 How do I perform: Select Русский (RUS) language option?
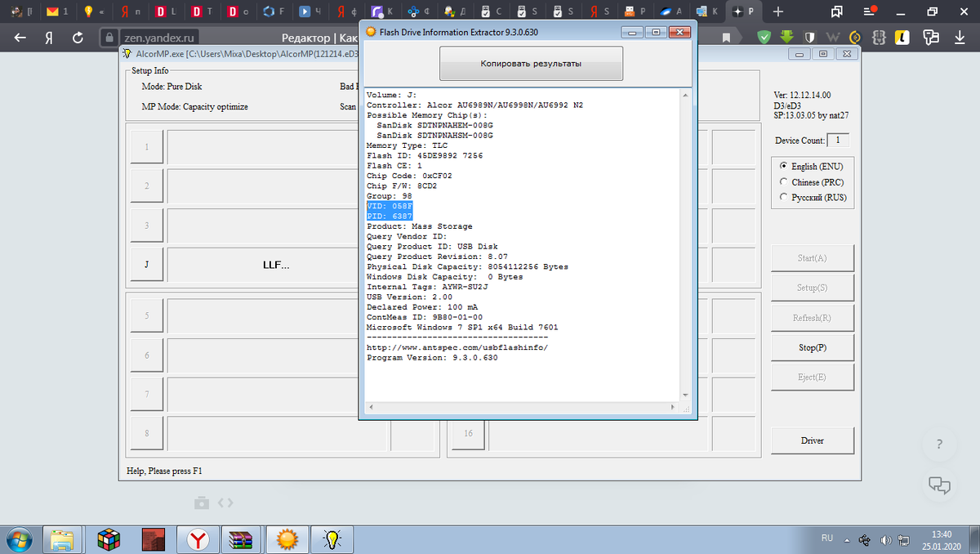point(813,198)
